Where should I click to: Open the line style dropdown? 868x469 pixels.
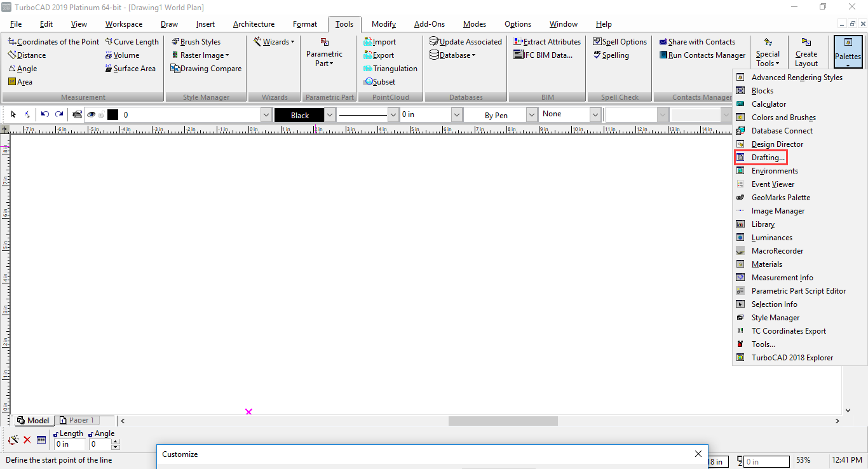(x=393, y=115)
